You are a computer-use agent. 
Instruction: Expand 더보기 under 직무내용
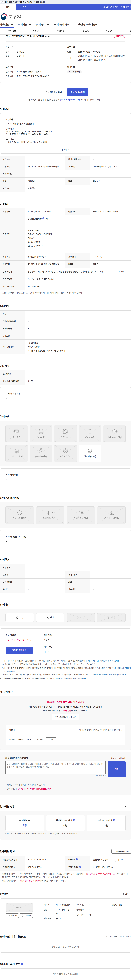tap(65, 150)
